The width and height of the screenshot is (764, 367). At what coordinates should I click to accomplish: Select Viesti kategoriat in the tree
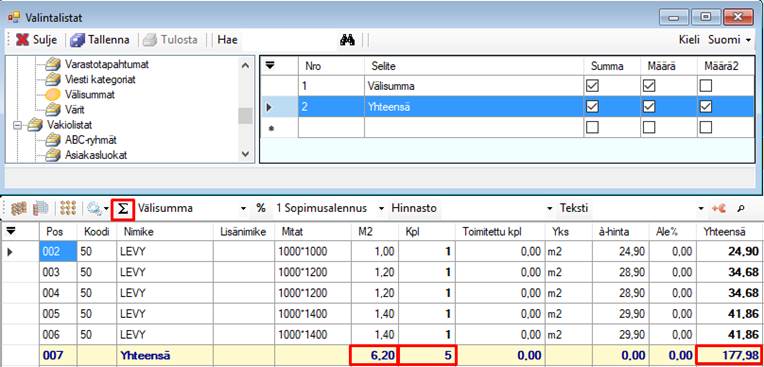click(100, 79)
